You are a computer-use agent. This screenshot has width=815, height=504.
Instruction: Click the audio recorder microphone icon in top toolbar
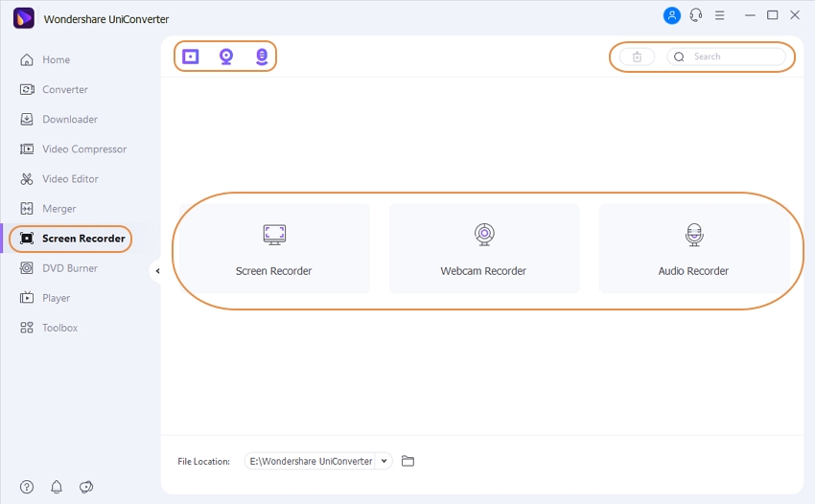[x=262, y=57]
